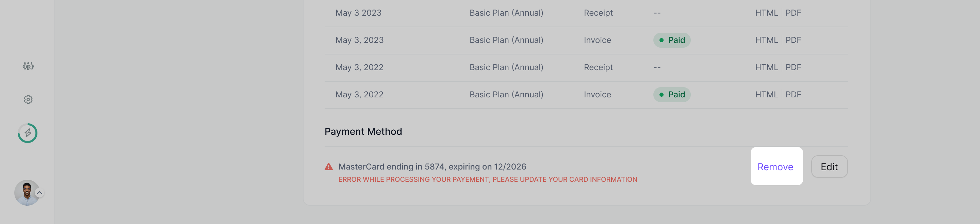Click the lightning bolt usage icon
This screenshot has width=980, height=224.
[x=28, y=133]
